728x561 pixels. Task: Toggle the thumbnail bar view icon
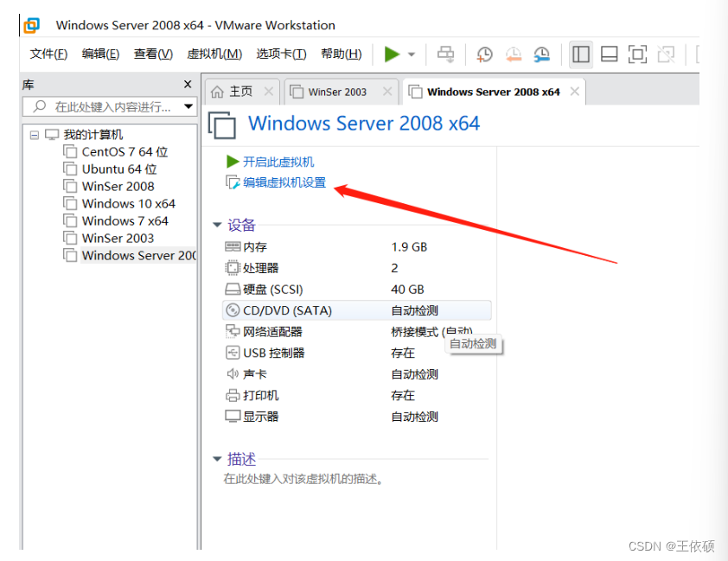[610, 54]
